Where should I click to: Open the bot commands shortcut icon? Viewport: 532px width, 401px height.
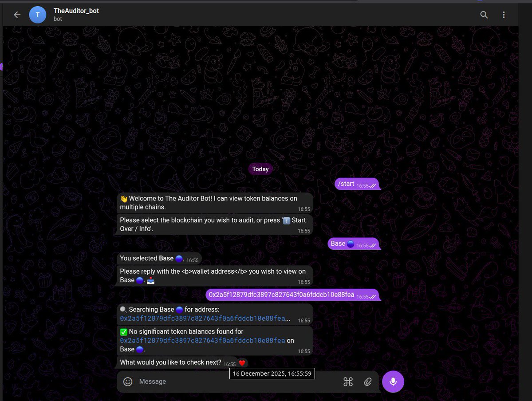[x=348, y=381]
